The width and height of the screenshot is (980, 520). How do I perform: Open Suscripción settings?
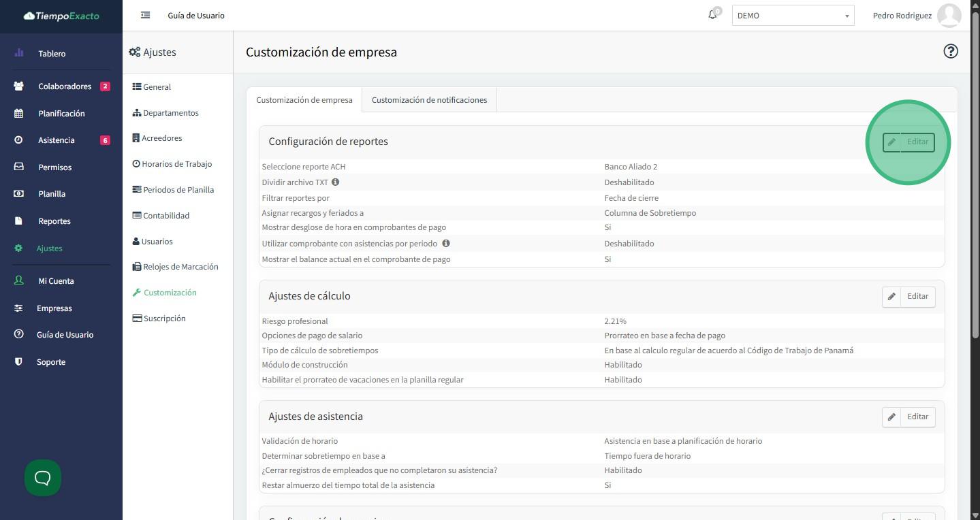(159, 319)
